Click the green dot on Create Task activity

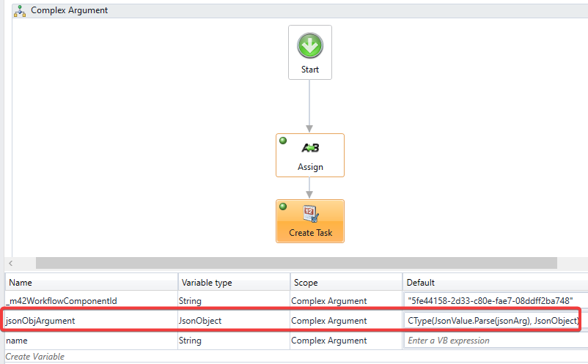pyautogui.click(x=284, y=207)
